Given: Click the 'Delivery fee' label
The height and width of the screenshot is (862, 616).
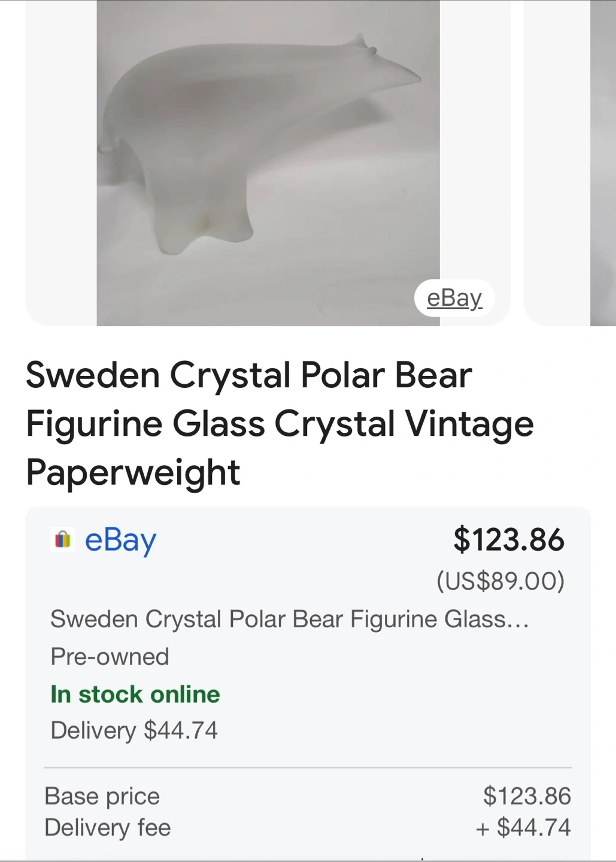Looking at the screenshot, I should (108, 828).
